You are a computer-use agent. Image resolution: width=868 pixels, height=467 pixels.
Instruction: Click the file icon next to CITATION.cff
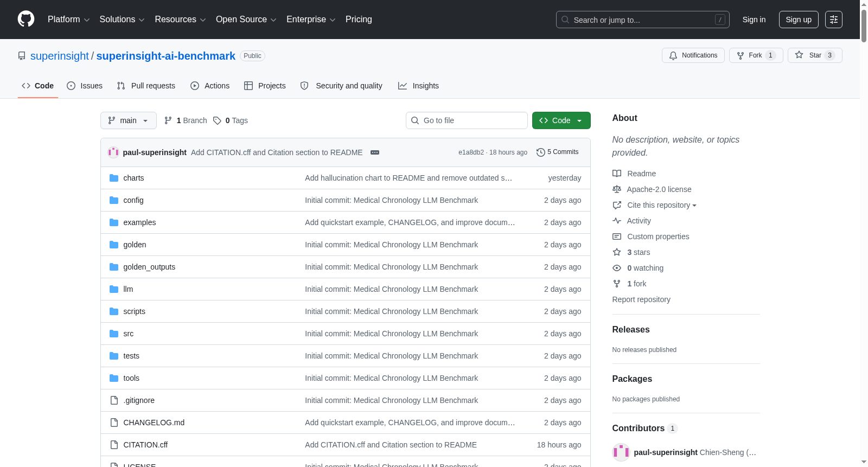tap(114, 445)
